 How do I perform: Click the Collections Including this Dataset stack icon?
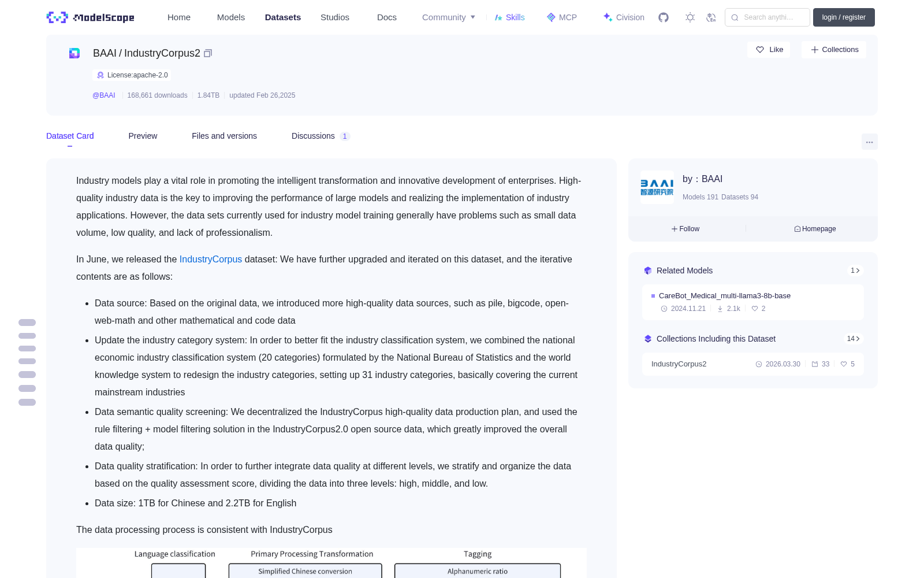[648, 339]
